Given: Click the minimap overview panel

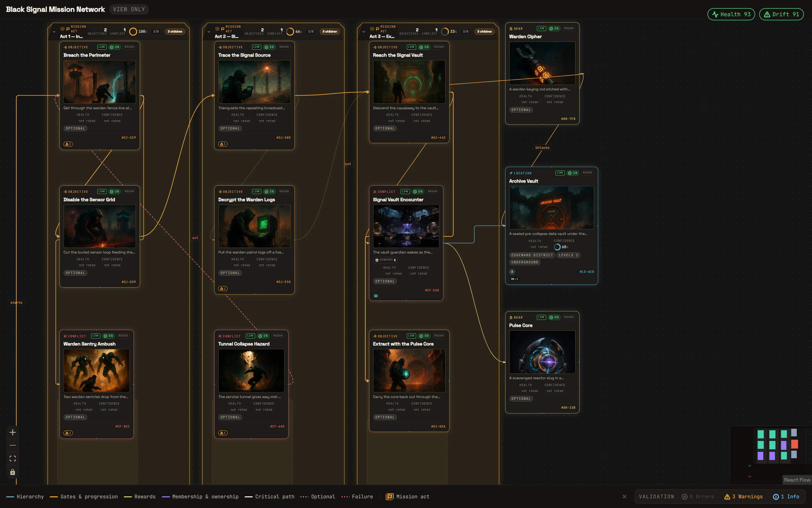Looking at the screenshot, I should point(771,455).
